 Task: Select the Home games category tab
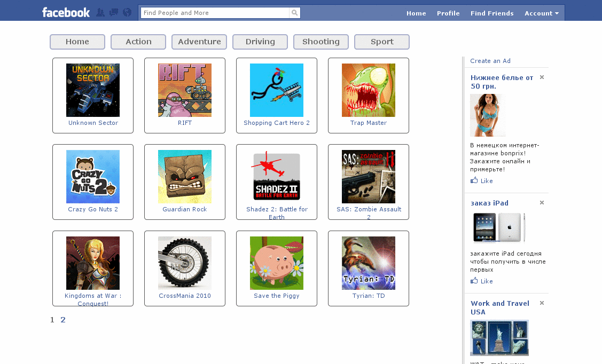tap(77, 42)
